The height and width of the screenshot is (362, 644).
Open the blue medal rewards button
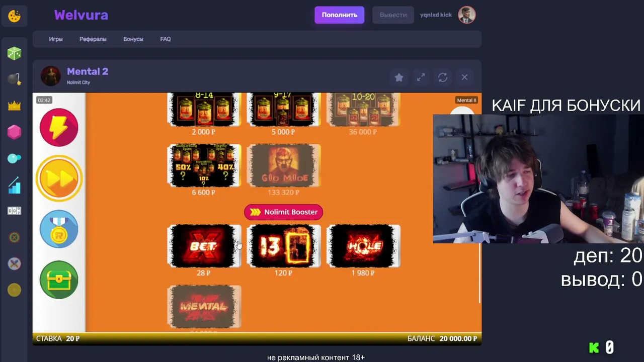[x=59, y=229]
